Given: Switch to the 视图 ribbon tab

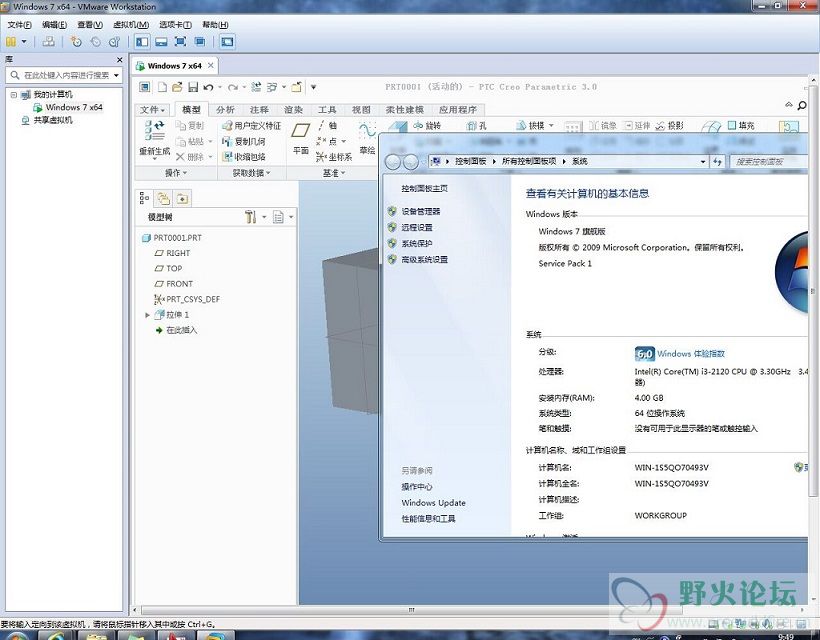Looking at the screenshot, I should click(361, 110).
